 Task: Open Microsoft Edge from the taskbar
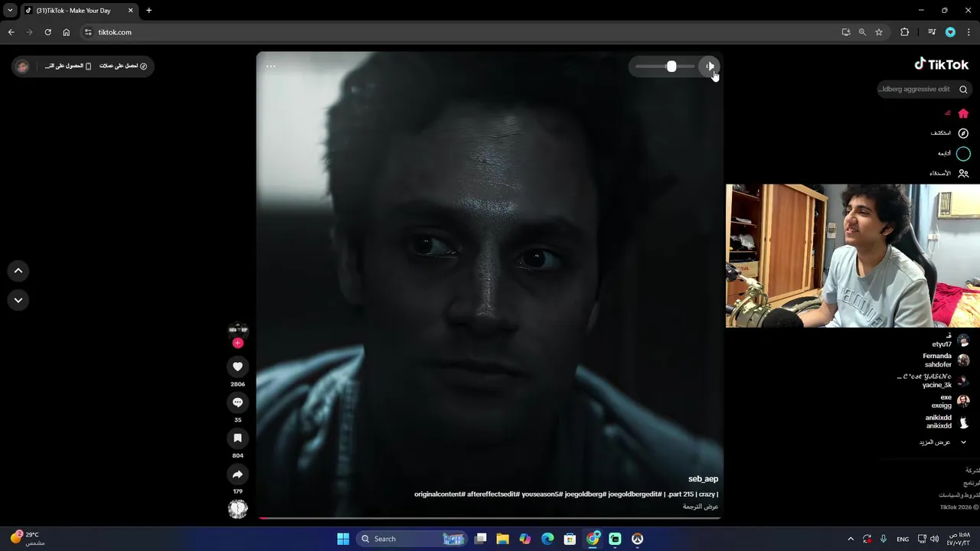(x=547, y=539)
